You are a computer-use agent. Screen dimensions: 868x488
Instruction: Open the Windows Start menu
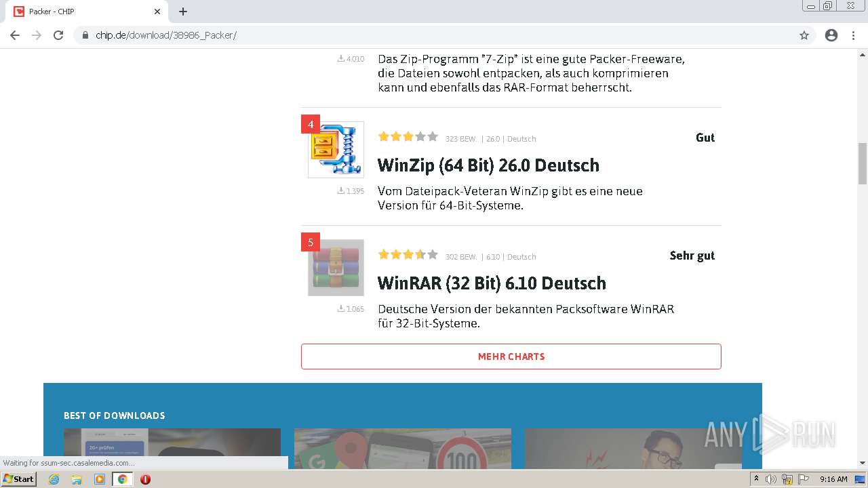(x=19, y=479)
